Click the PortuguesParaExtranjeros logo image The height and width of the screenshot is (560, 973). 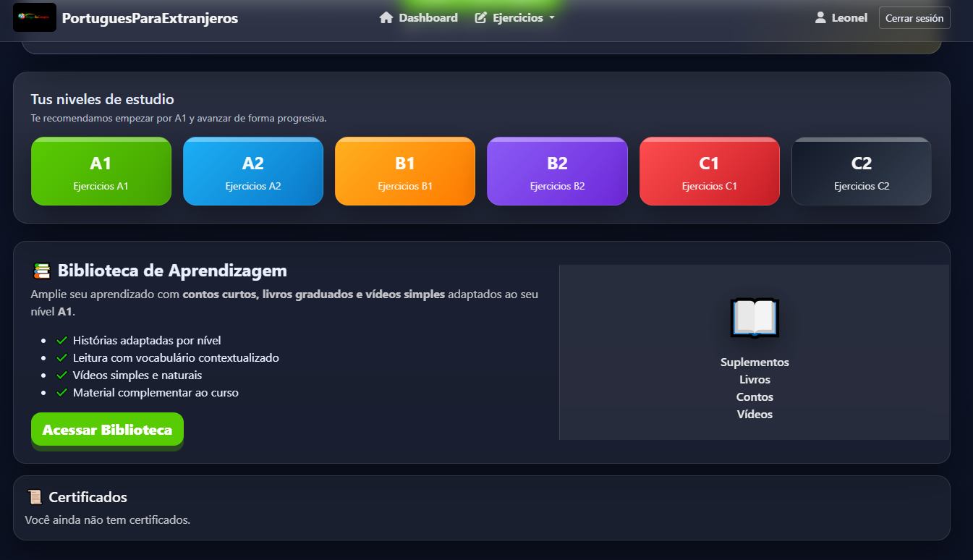click(35, 17)
